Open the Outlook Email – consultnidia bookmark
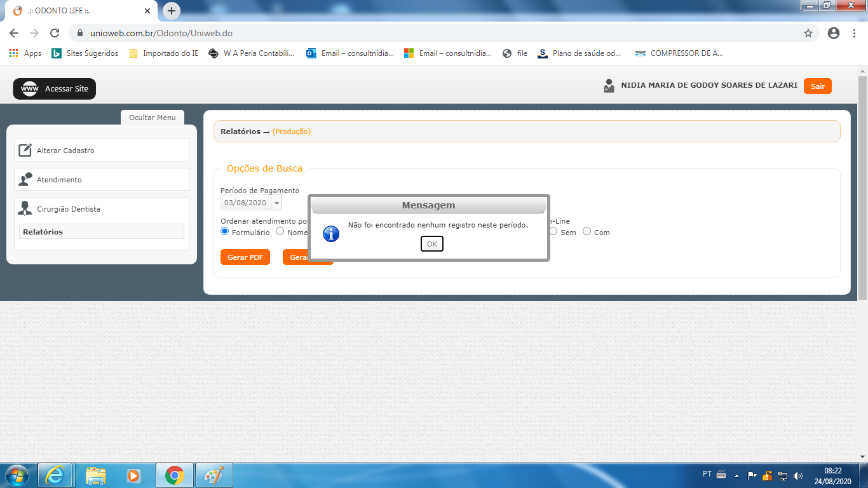868x488 pixels. (350, 53)
